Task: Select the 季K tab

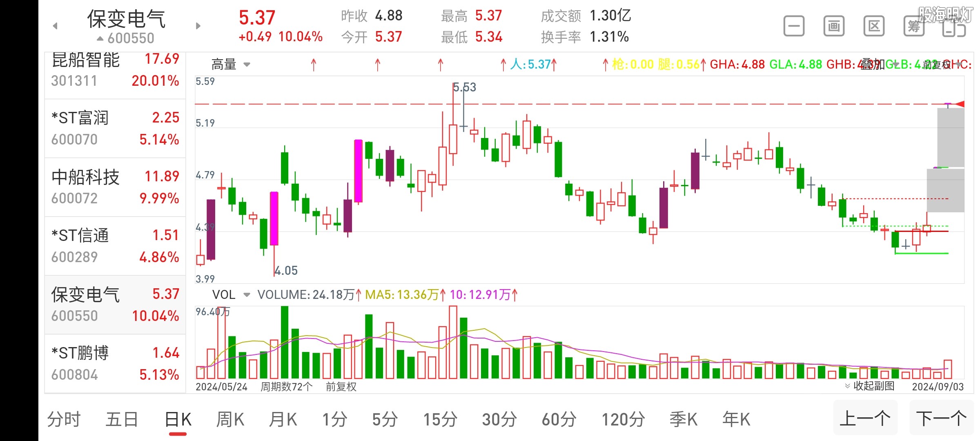Action: click(684, 419)
